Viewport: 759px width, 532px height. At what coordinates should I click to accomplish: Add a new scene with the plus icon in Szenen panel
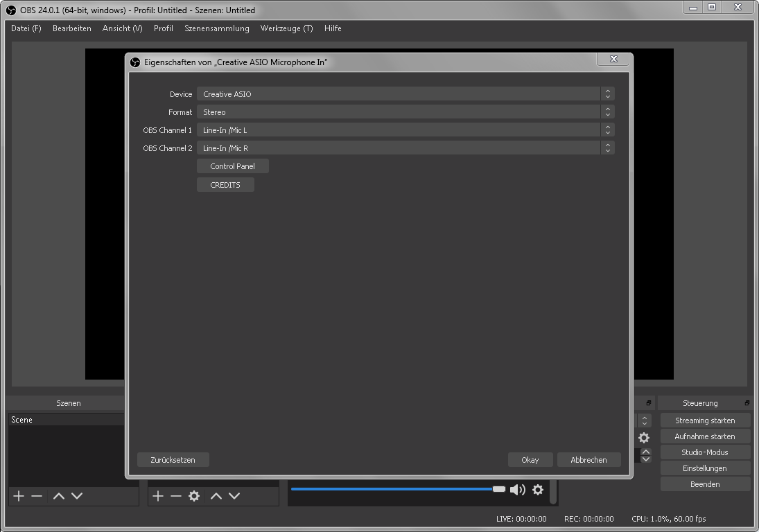(19, 496)
